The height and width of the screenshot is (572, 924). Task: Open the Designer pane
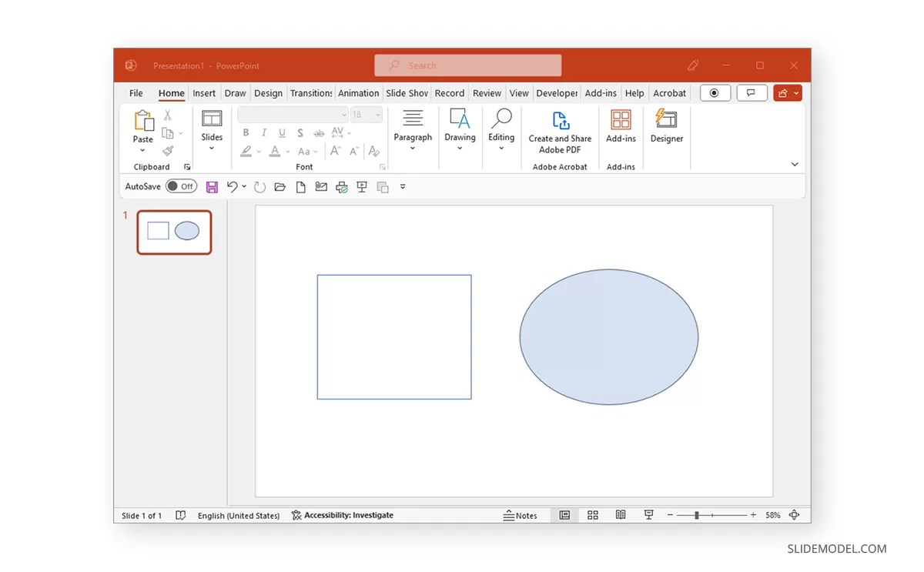666,127
